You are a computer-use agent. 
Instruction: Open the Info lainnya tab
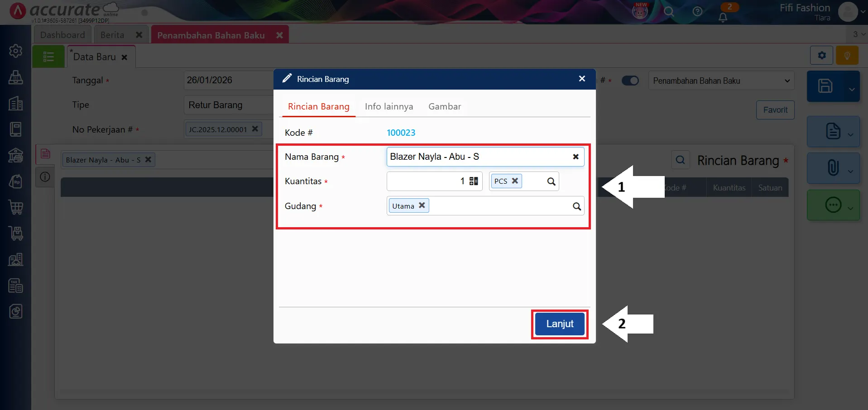tap(388, 107)
